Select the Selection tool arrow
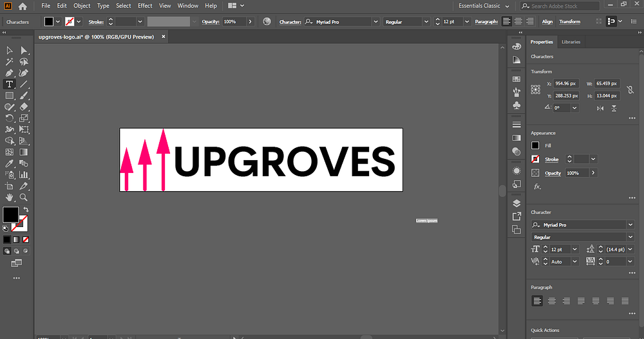644x339 pixels. pos(9,50)
